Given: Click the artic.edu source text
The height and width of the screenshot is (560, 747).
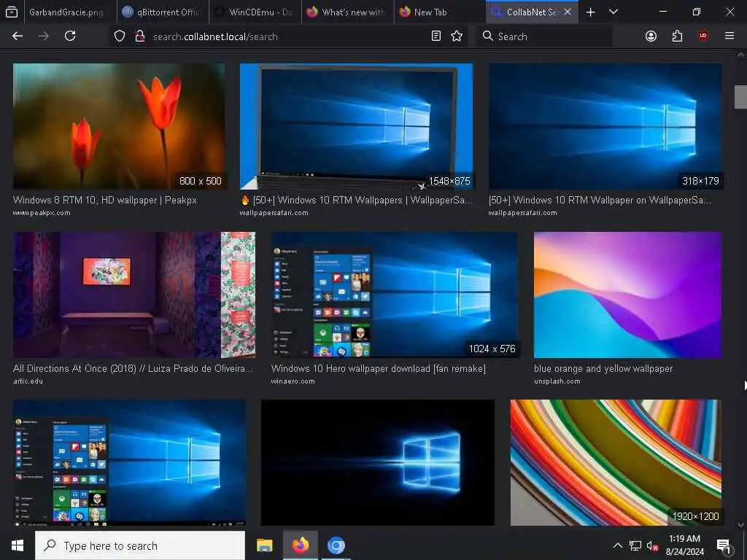Looking at the screenshot, I should click(x=28, y=381).
